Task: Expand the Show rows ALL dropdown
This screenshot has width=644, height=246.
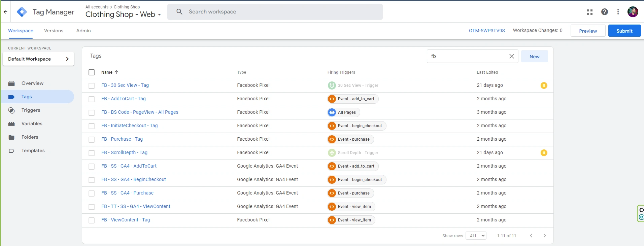Action: [476, 236]
